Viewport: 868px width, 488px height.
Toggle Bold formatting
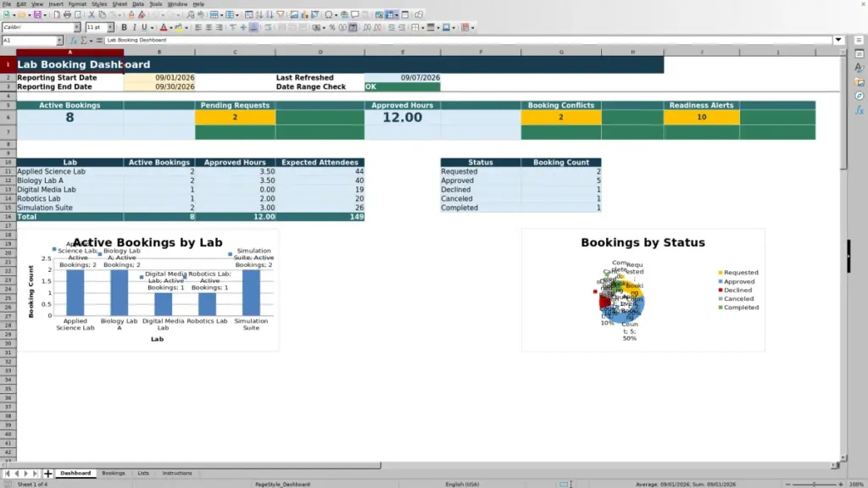124,27
